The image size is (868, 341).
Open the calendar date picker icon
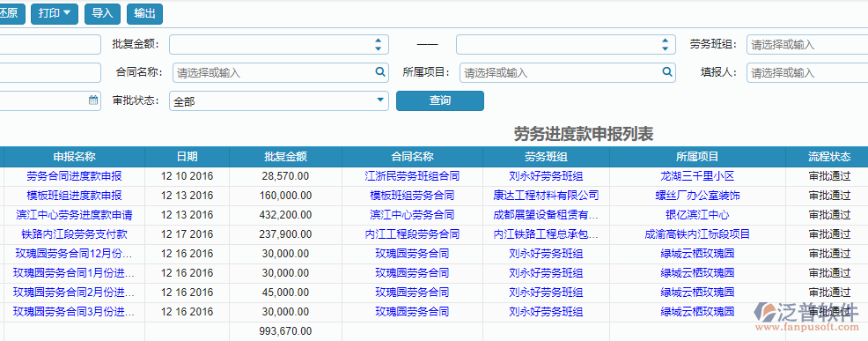[x=93, y=100]
